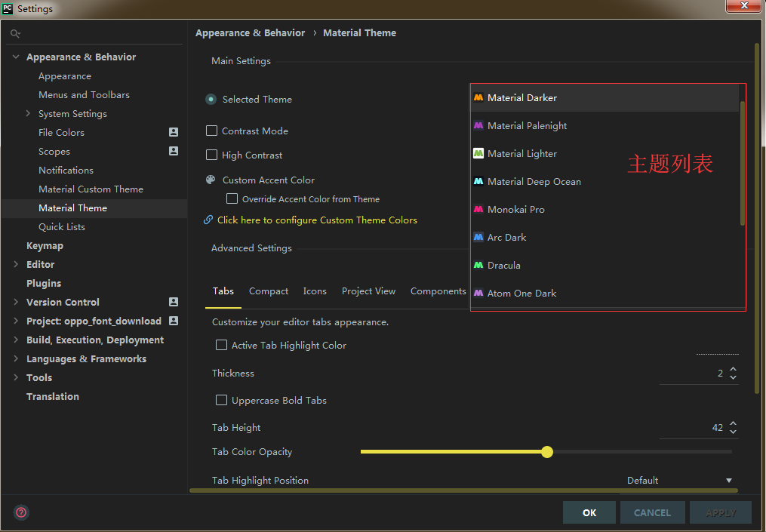Viewport: 766px width, 532px height.
Task: Click the PyCharm icon in the title bar
Action: coord(8,8)
